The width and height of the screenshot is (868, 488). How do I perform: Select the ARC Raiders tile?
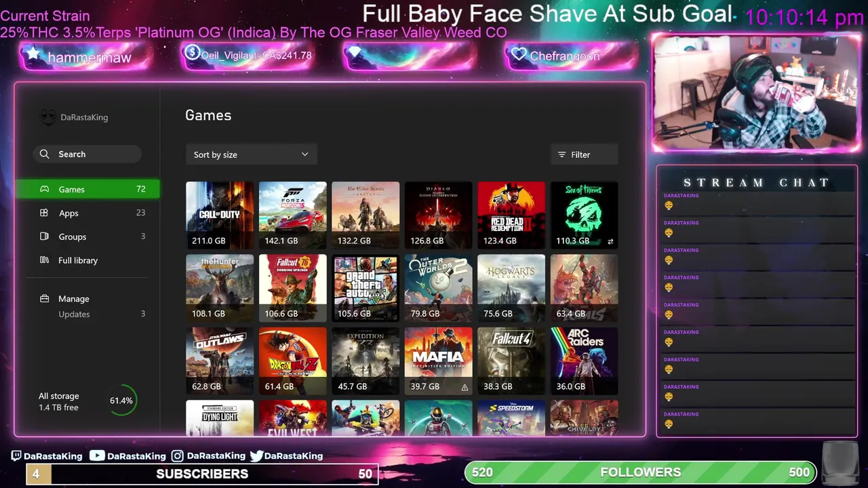(584, 361)
